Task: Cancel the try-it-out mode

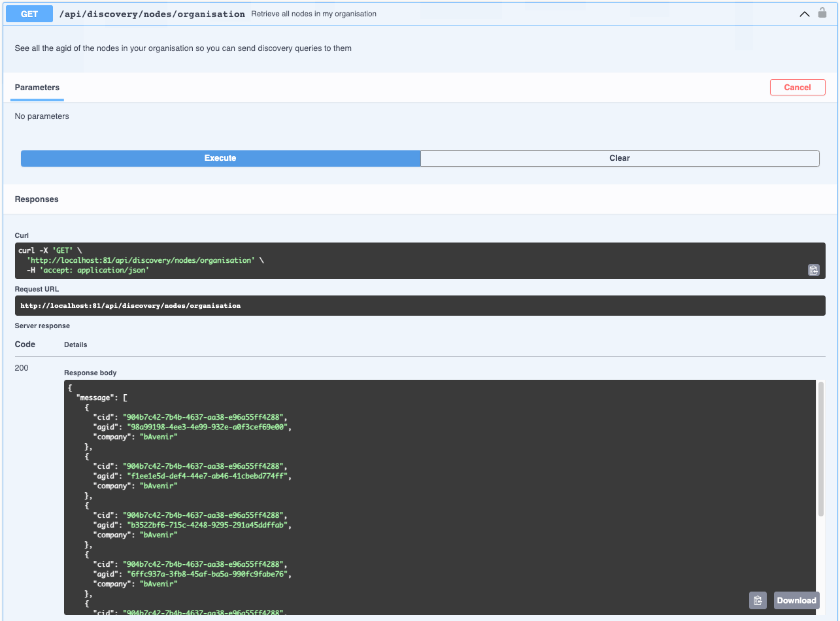Action: 798,88
